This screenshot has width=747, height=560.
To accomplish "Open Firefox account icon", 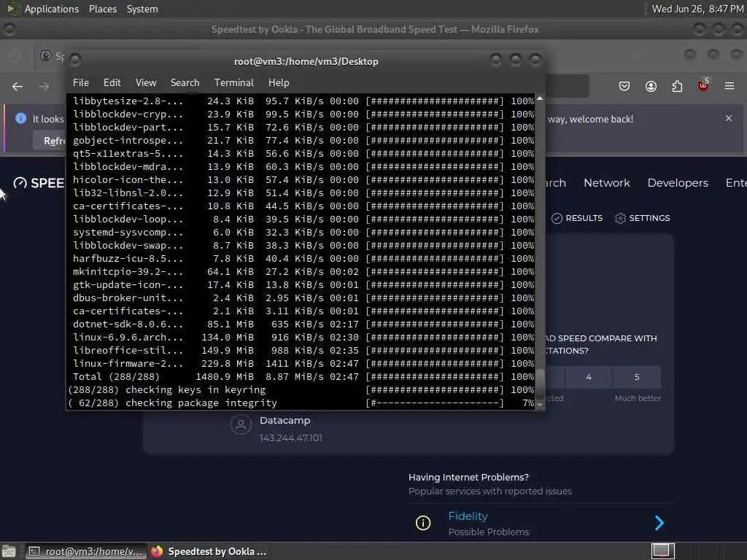I will point(651,86).
